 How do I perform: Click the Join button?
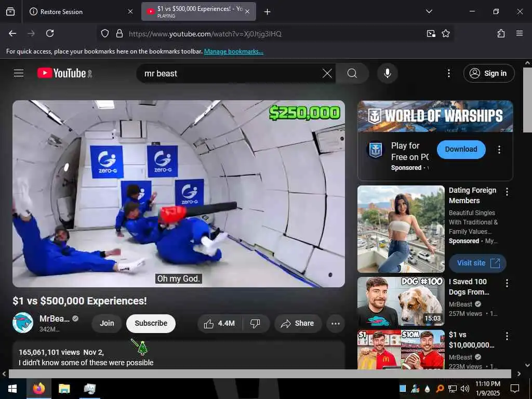[x=107, y=323]
